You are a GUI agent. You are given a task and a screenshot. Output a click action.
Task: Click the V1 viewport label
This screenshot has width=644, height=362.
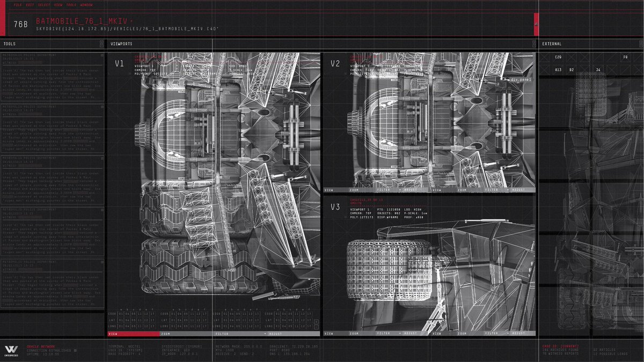point(119,63)
